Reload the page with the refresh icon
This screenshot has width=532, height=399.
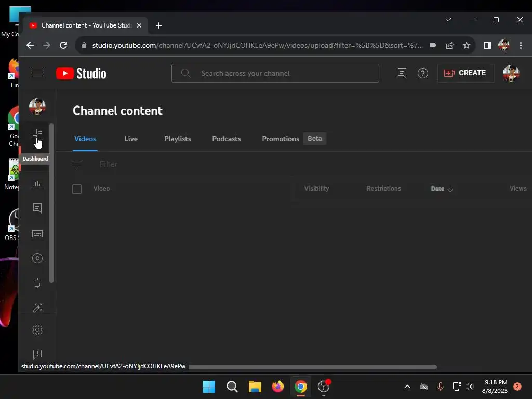[63, 45]
